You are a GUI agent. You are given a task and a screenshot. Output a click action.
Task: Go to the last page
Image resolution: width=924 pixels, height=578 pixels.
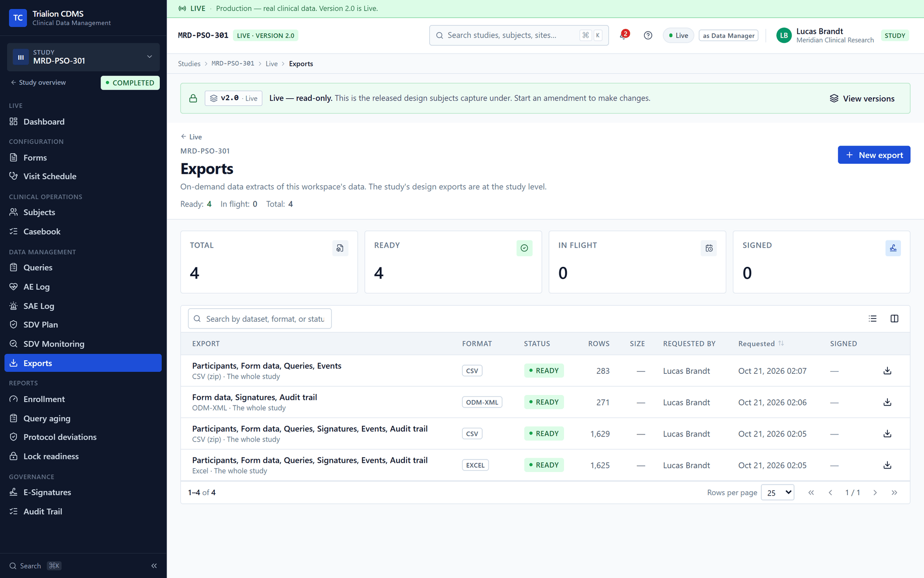click(x=894, y=492)
